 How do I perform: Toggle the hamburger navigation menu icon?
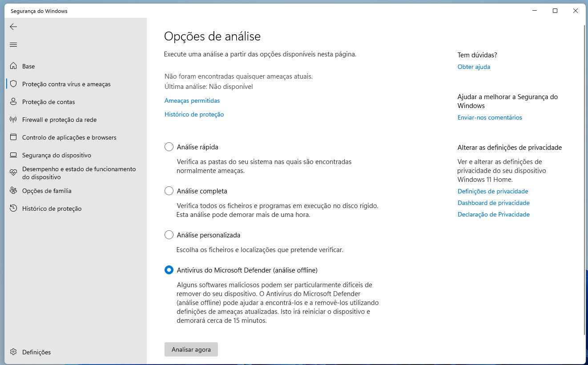click(13, 44)
